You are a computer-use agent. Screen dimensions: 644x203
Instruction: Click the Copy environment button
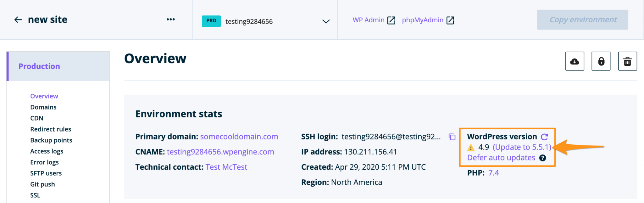[x=582, y=20]
